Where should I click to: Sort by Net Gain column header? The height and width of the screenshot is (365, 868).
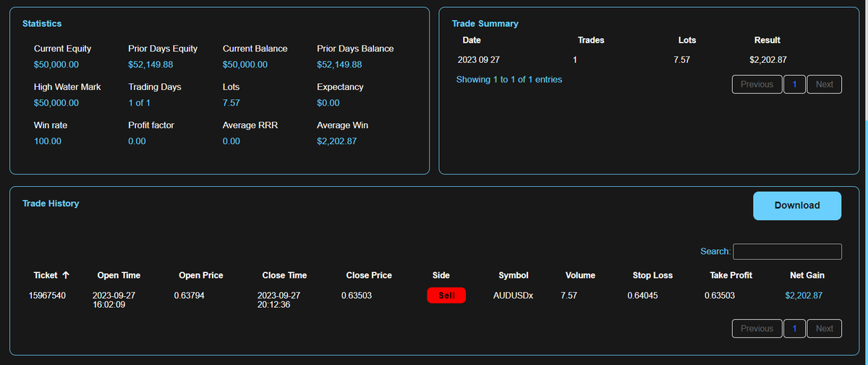click(807, 275)
